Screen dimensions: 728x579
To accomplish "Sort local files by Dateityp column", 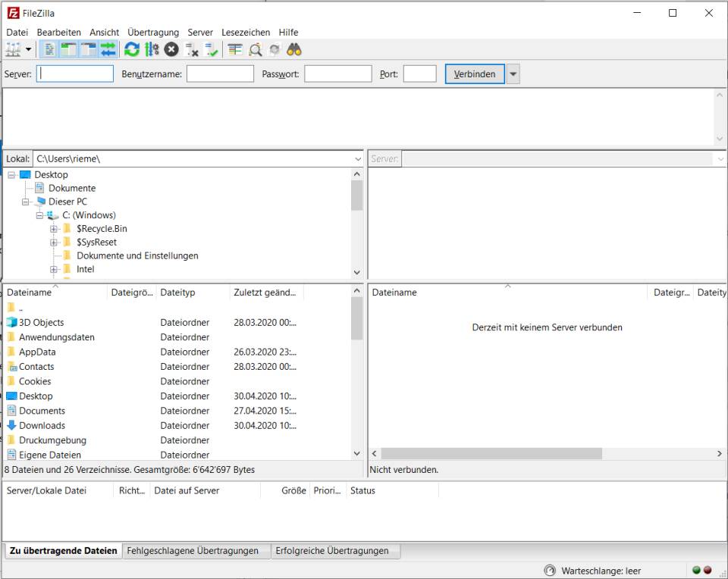I will coord(193,293).
